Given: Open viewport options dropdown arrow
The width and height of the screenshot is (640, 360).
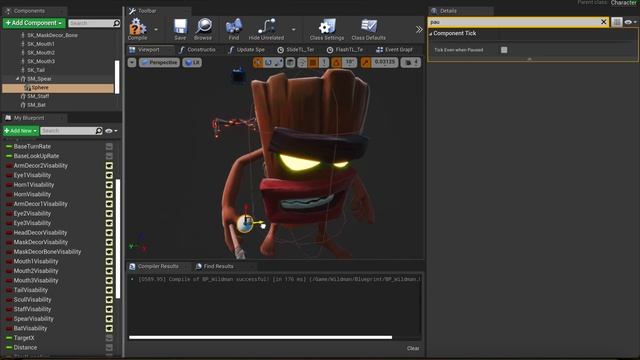Looking at the screenshot, I should [132, 62].
